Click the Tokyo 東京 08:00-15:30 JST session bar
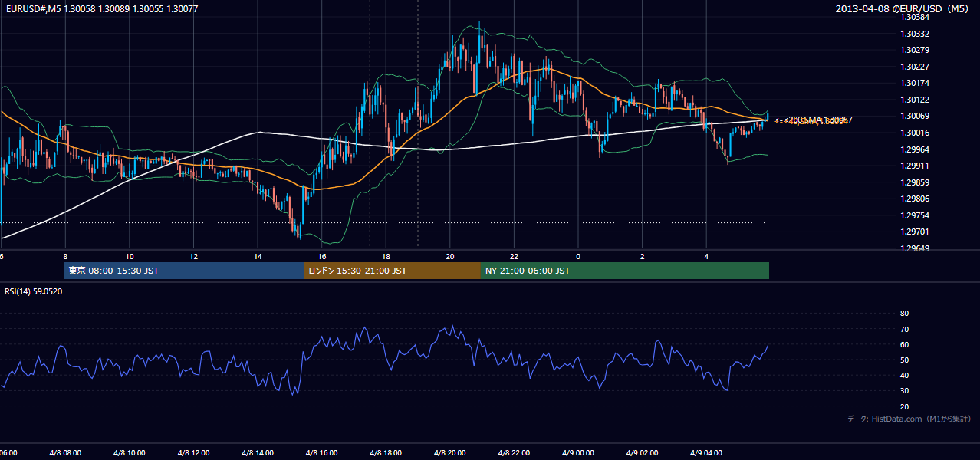 [x=185, y=271]
